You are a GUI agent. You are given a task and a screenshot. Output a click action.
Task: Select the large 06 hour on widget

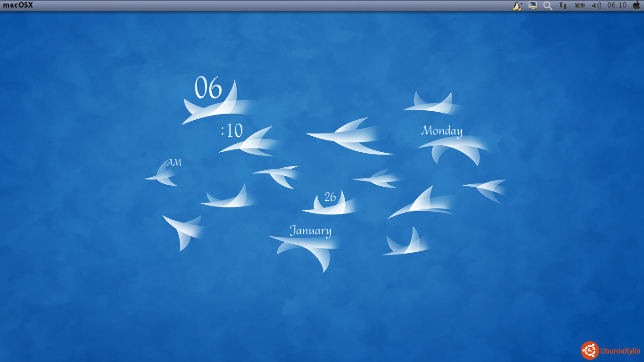(208, 88)
